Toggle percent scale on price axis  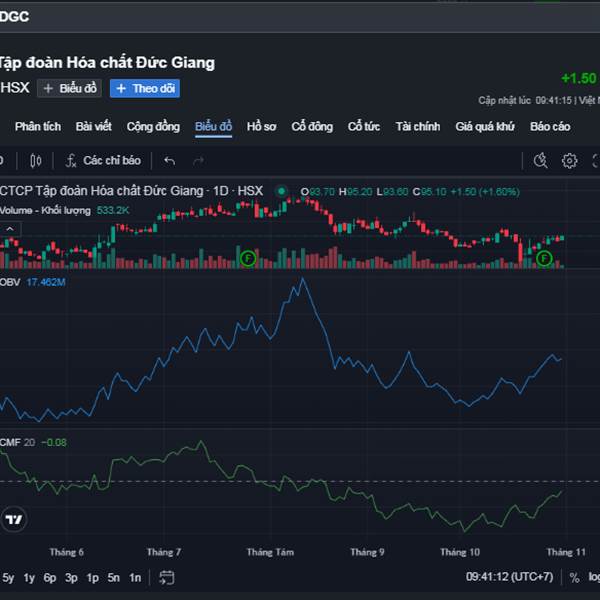pyautogui.click(x=574, y=577)
